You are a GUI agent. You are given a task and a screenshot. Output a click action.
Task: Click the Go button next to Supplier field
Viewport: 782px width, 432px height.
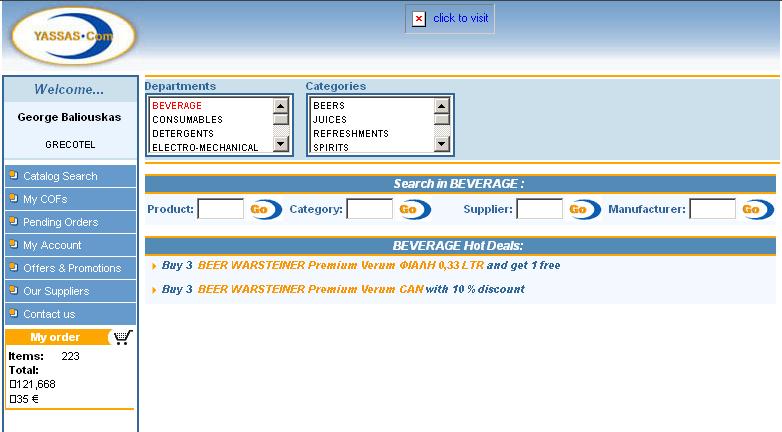point(584,209)
